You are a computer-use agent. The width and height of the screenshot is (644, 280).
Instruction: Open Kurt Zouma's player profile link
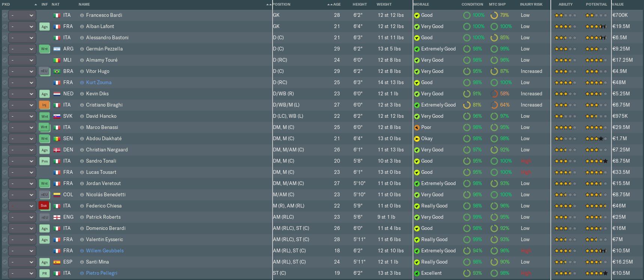(x=99, y=83)
